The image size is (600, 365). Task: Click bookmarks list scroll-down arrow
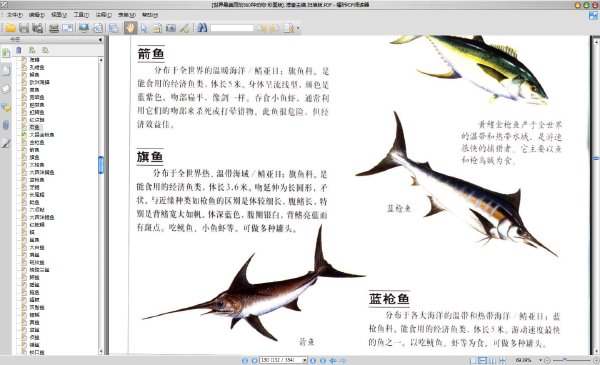(101, 351)
